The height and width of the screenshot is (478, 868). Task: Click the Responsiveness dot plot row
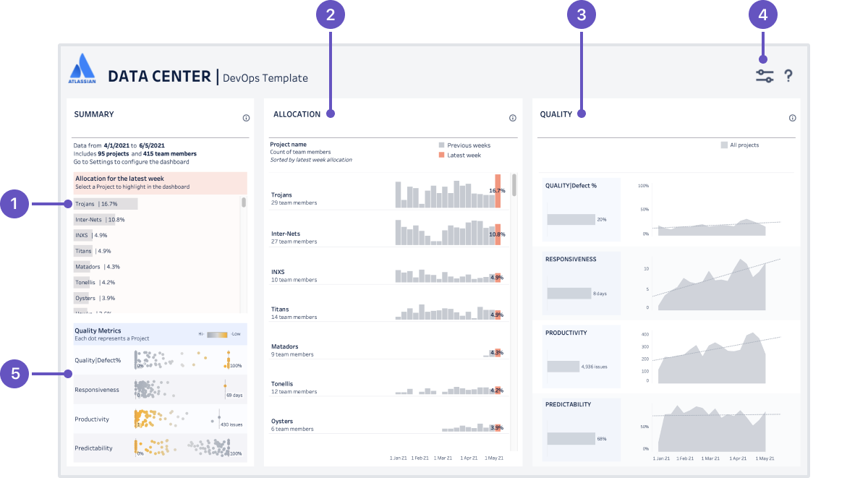click(160, 389)
